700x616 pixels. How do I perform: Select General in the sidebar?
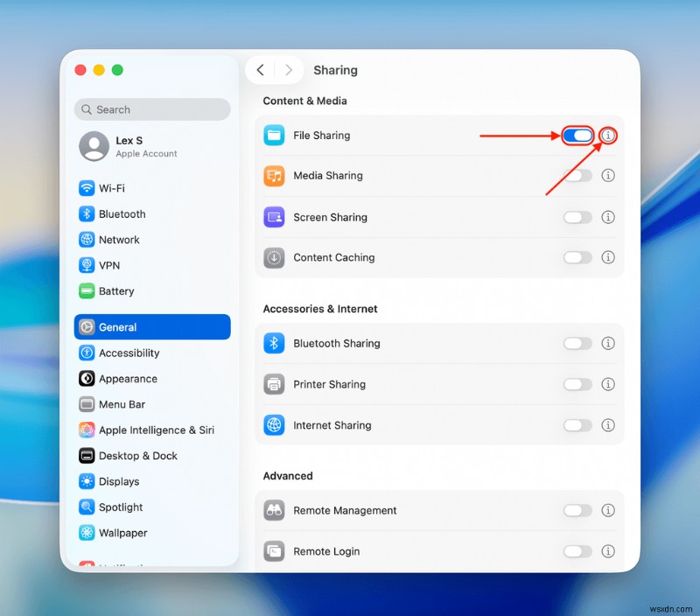(152, 326)
